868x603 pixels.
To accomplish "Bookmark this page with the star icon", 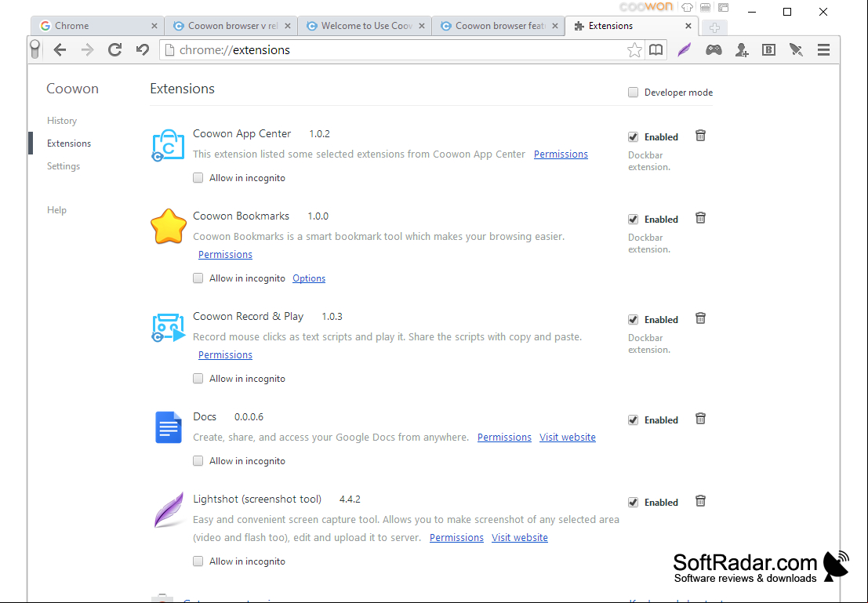I will pos(634,50).
